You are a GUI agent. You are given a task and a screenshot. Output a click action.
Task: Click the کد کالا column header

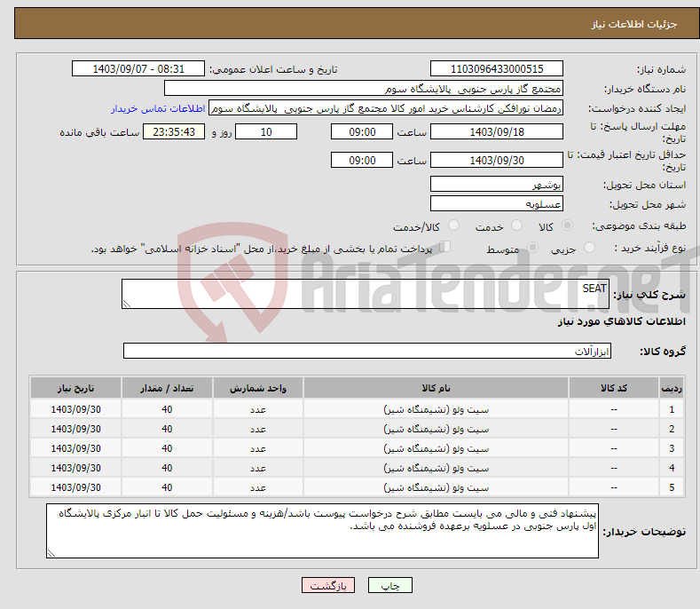click(614, 388)
